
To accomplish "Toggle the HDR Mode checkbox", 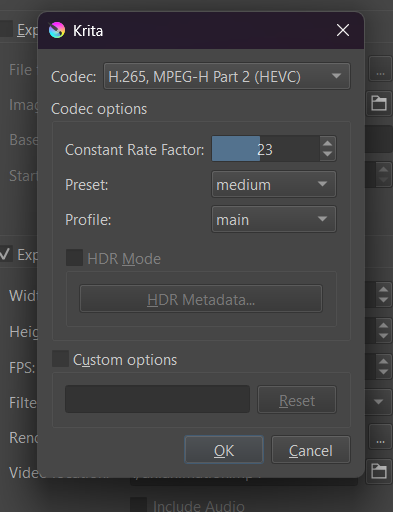I will click(x=74, y=258).
